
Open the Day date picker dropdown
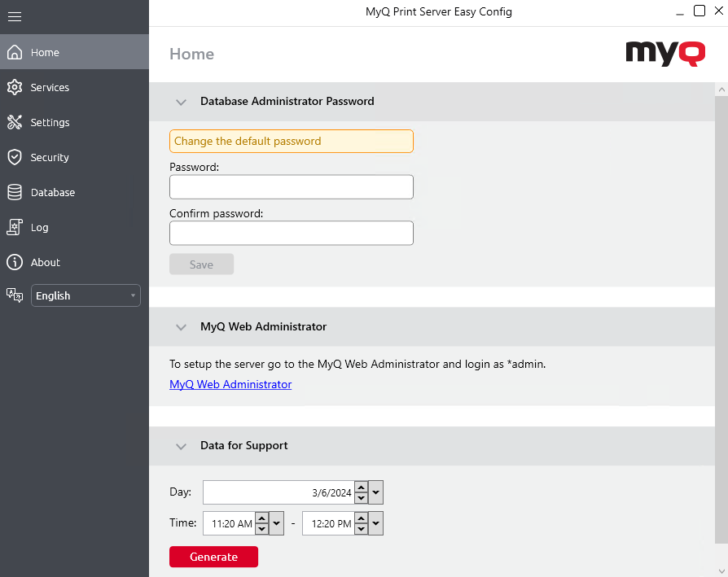(x=375, y=492)
